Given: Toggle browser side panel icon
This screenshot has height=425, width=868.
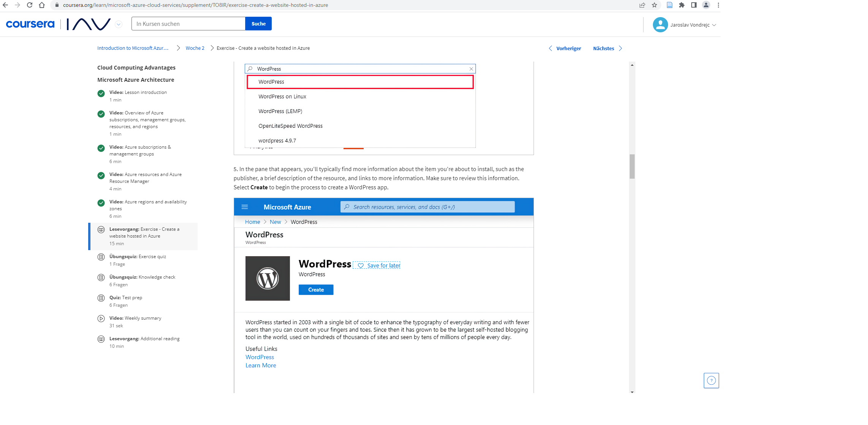Looking at the screenshot, I should [x=694, y=5].
